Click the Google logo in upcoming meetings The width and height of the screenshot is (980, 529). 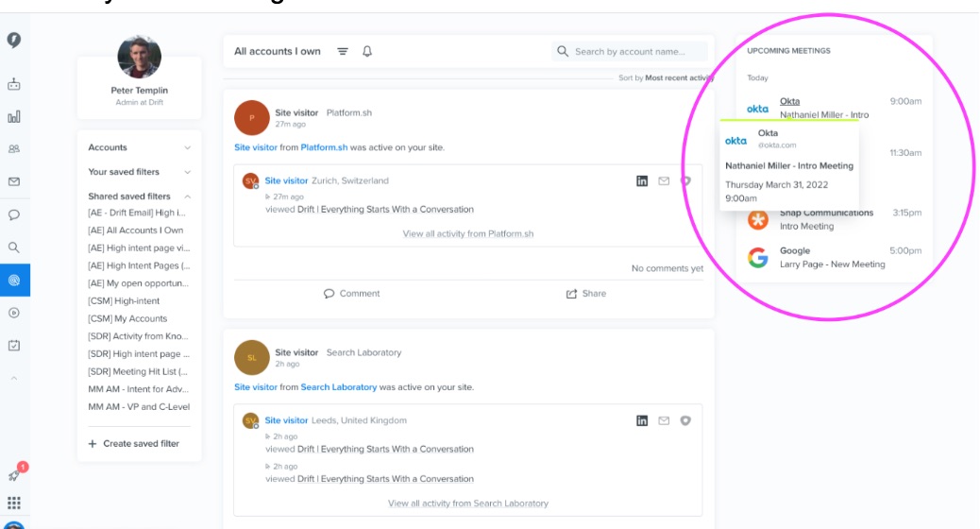[758, 258]
